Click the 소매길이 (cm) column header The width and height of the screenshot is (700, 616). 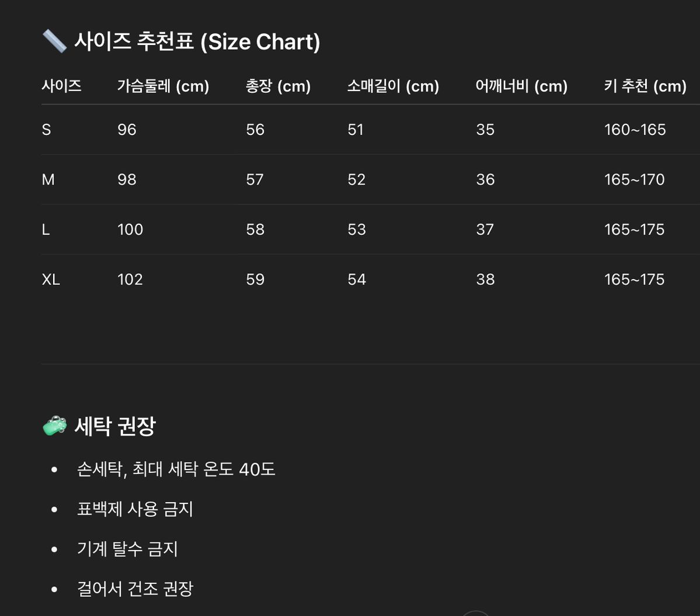tap(393, 86)
